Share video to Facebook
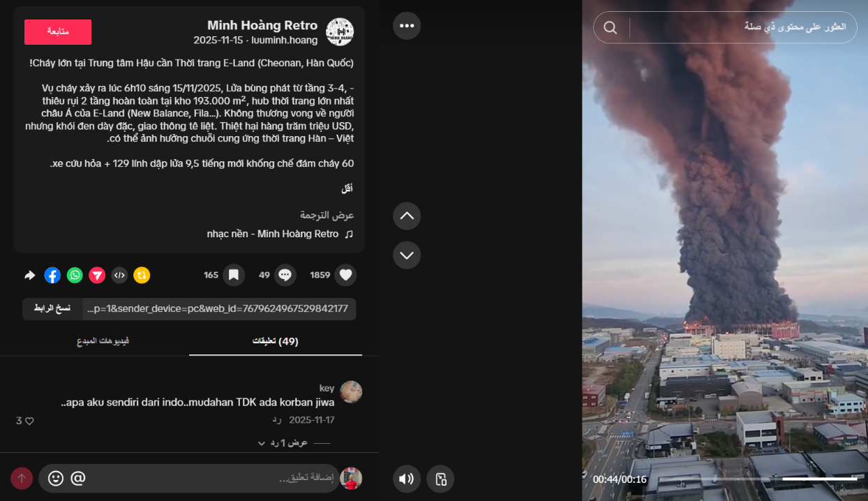 [52, 275]
